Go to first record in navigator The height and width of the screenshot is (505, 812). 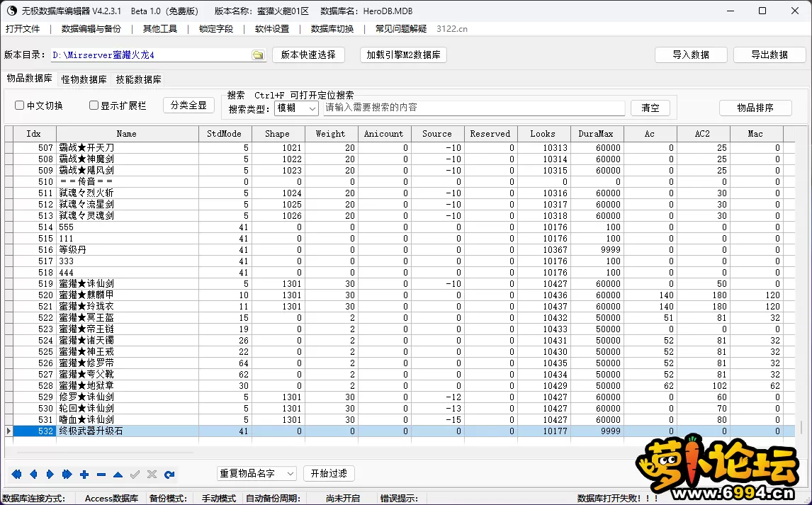[16, 475]
